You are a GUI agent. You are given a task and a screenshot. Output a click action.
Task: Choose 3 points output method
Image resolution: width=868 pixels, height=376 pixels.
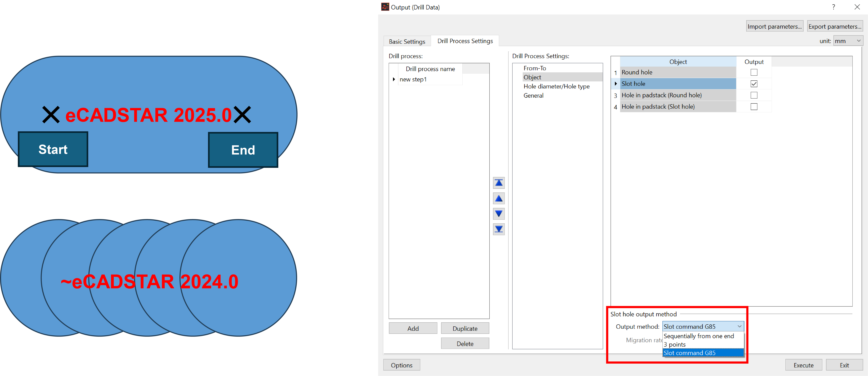coord(703,344)
